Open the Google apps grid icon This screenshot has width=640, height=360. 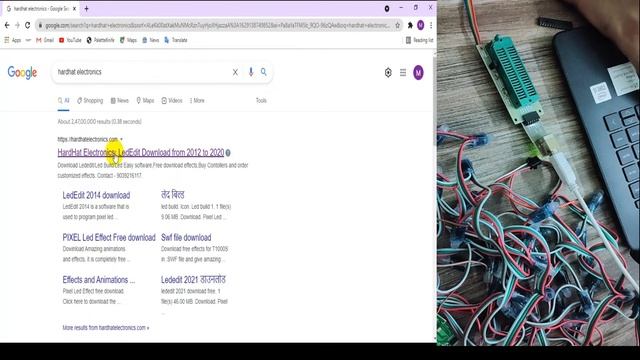point(403,73)
